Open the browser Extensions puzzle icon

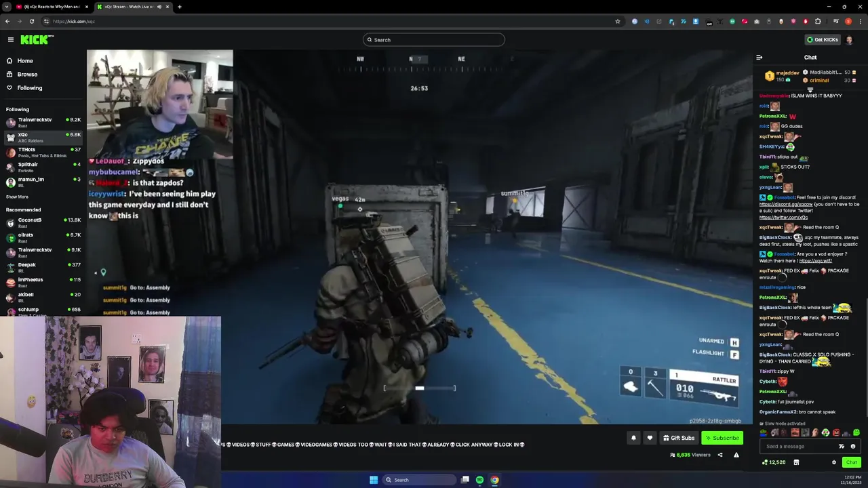pyautogui.click(x=818, y=21)
